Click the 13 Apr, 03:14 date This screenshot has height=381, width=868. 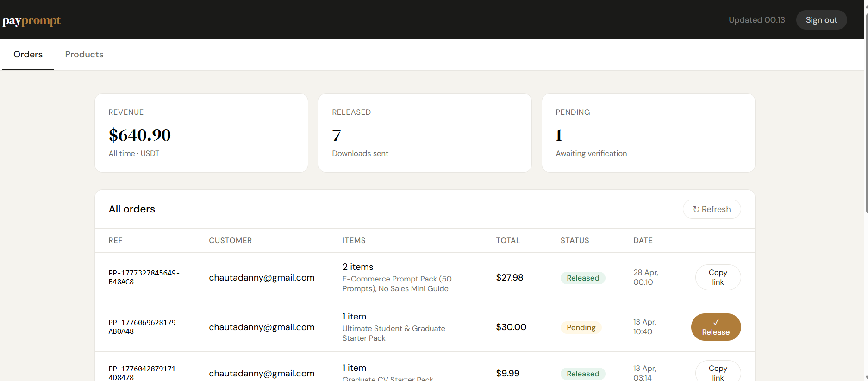[x=644, y=373]
